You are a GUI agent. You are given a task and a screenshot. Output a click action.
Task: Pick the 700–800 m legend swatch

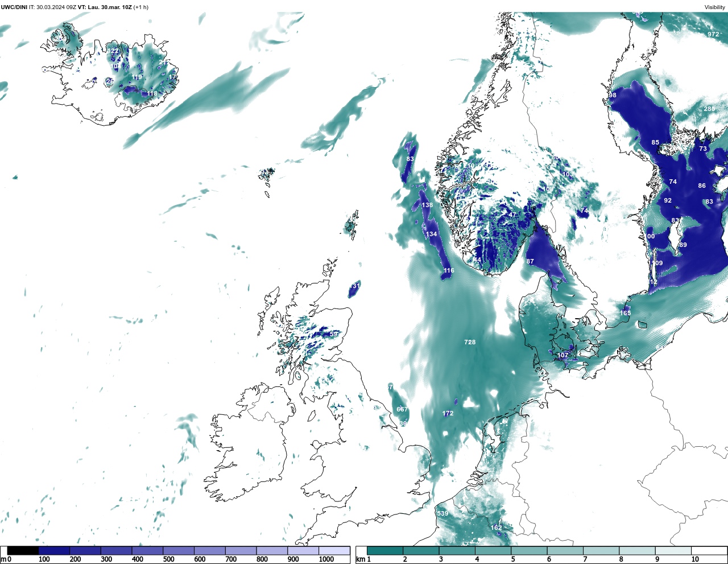pos(241,550)
